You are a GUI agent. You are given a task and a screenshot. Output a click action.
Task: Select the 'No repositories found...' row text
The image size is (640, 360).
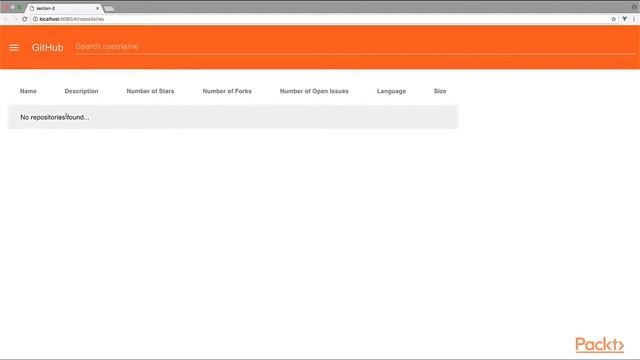click(x=55, y=117)
